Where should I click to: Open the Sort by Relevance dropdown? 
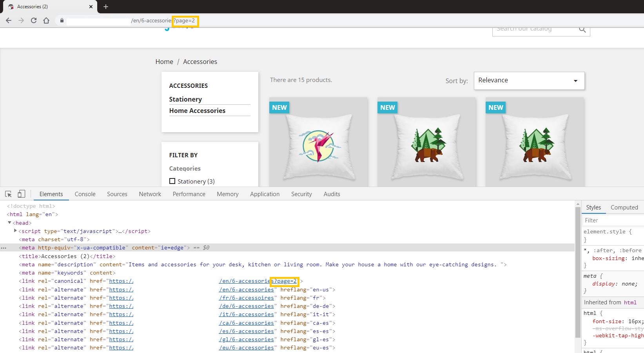click(x=529, y=80)
